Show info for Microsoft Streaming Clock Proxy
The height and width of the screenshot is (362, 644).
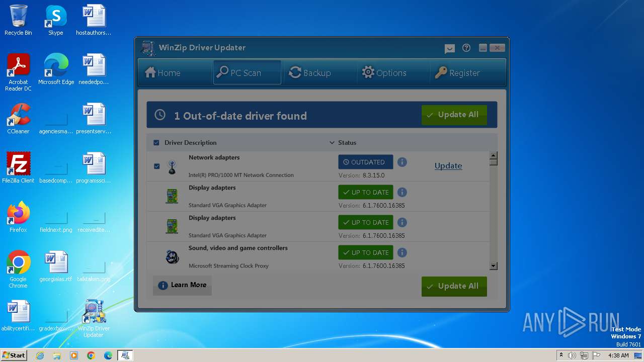(402, 252)
